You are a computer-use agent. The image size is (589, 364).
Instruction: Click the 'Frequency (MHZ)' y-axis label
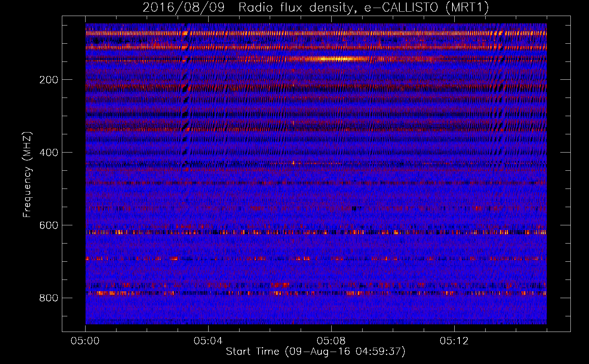pyautogui.click(x=27, y=175)
